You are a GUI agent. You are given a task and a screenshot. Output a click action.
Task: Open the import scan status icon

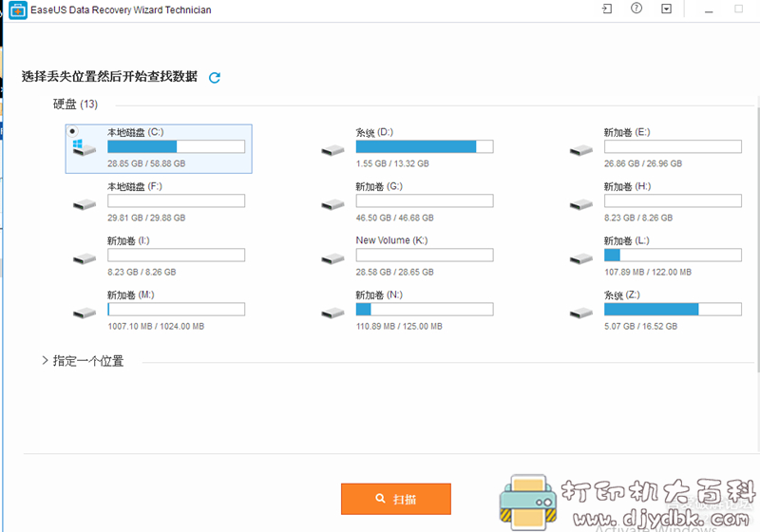coord(607,9)
